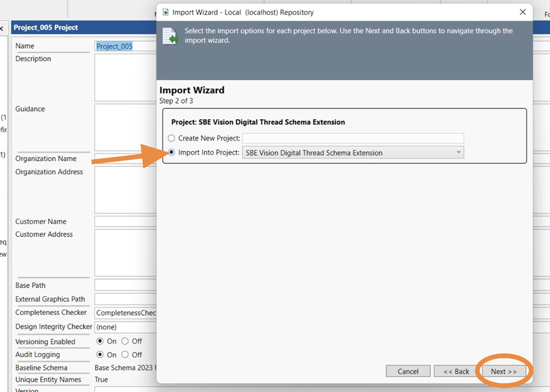Proceed with the Next >> button
The image size is (550, 392).
[504, 371]
